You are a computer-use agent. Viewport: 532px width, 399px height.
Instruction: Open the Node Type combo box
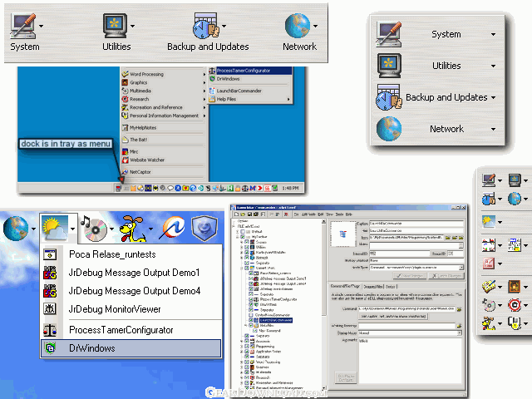(x=416, y=268)
